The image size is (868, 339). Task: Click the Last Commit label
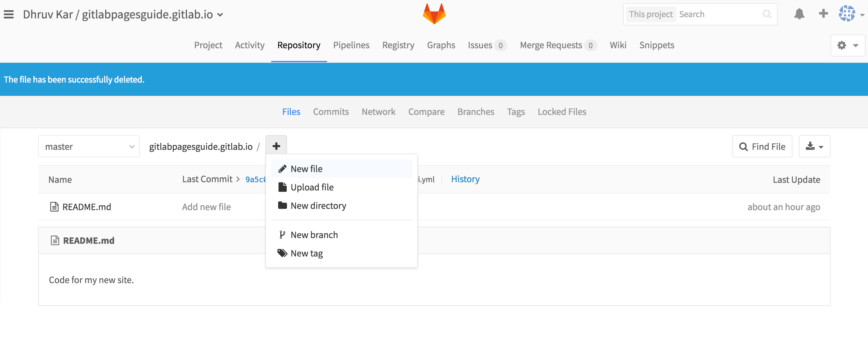(207, 179)
